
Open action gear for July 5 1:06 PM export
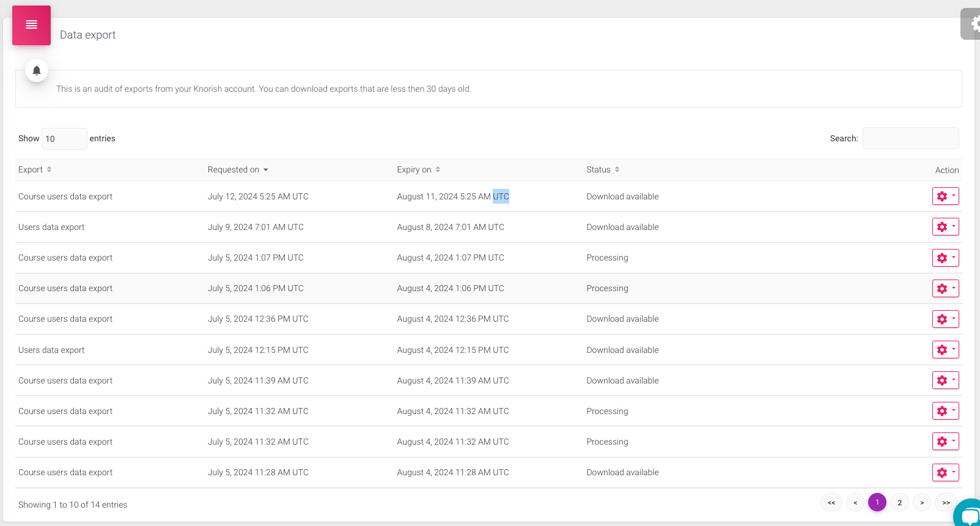945,288
